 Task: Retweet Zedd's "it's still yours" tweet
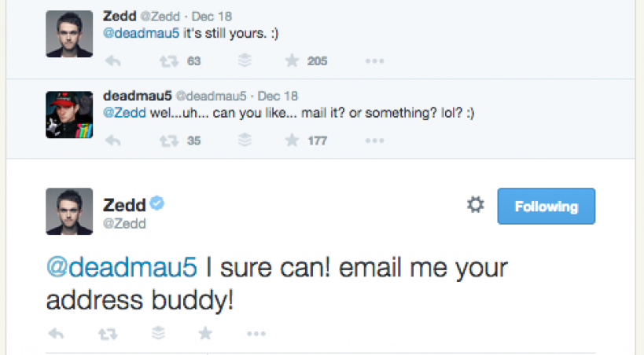click(167, 61)
